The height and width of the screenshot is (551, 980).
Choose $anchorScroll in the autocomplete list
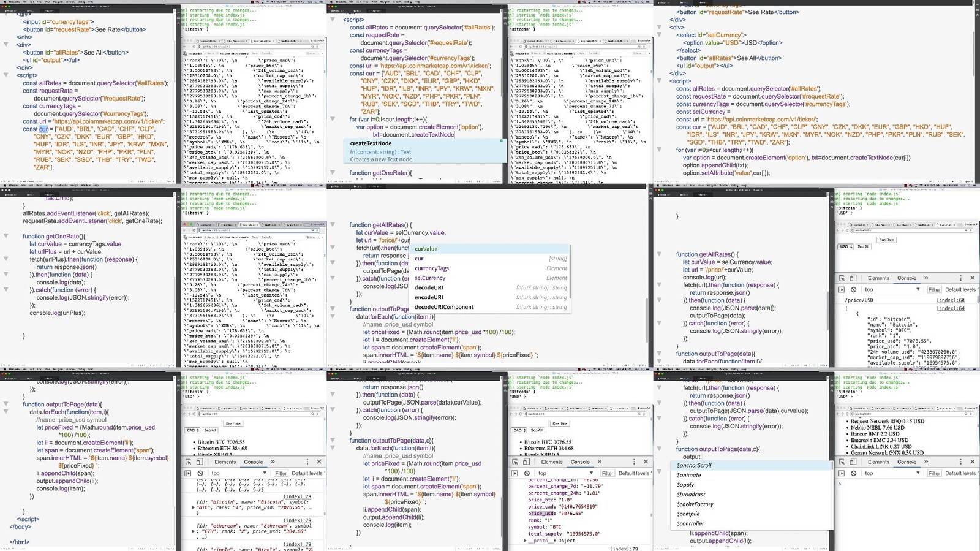(x=753, y=465)
